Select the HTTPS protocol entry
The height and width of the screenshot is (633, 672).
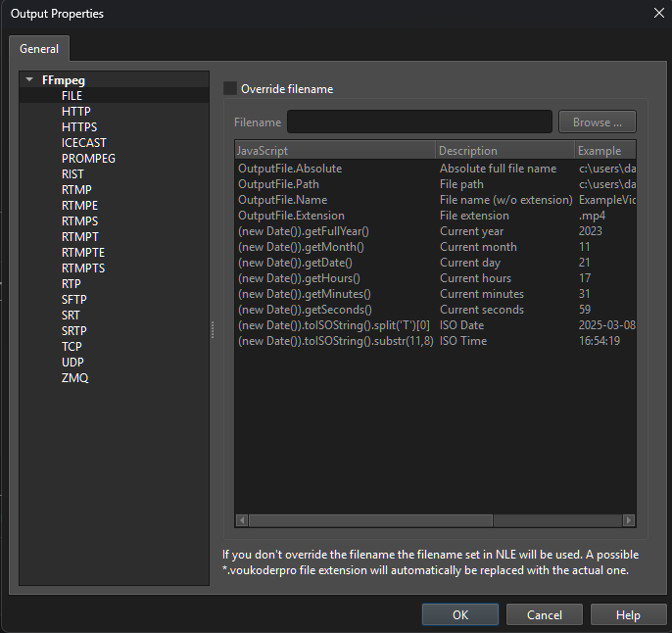[78, 127]
